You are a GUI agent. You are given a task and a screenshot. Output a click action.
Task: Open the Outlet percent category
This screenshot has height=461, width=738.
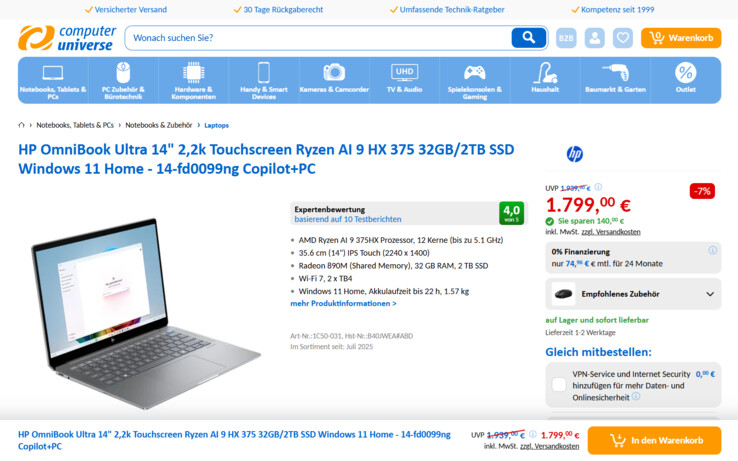(x=685, y=81)
